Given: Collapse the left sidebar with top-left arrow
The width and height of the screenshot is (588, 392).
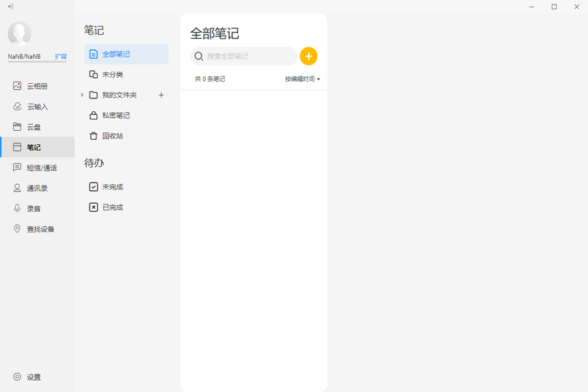Looking at the screenshot, I should pos(10,7).
